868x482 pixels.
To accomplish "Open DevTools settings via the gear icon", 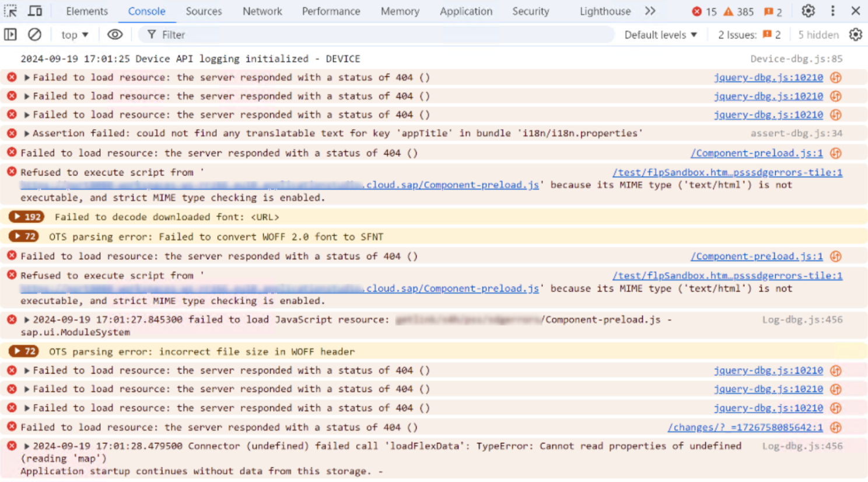I will (807, 11).
